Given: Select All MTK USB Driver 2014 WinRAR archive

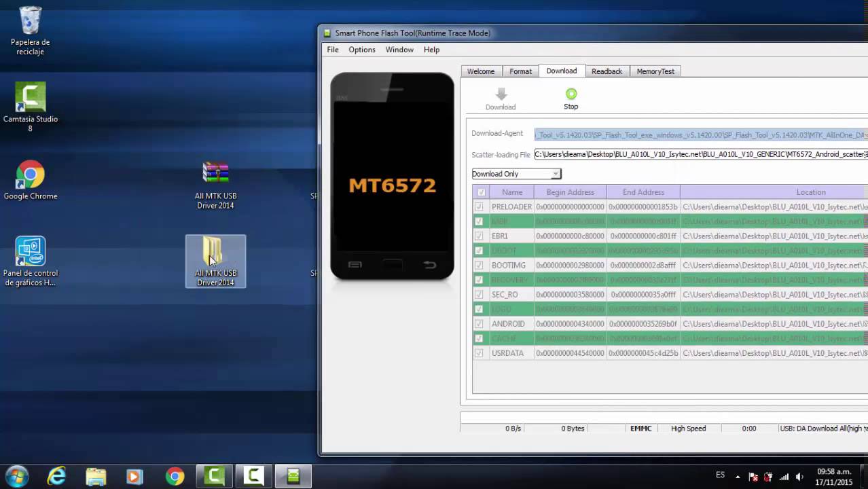Looking at the screenshot, I should coord(215,185).
